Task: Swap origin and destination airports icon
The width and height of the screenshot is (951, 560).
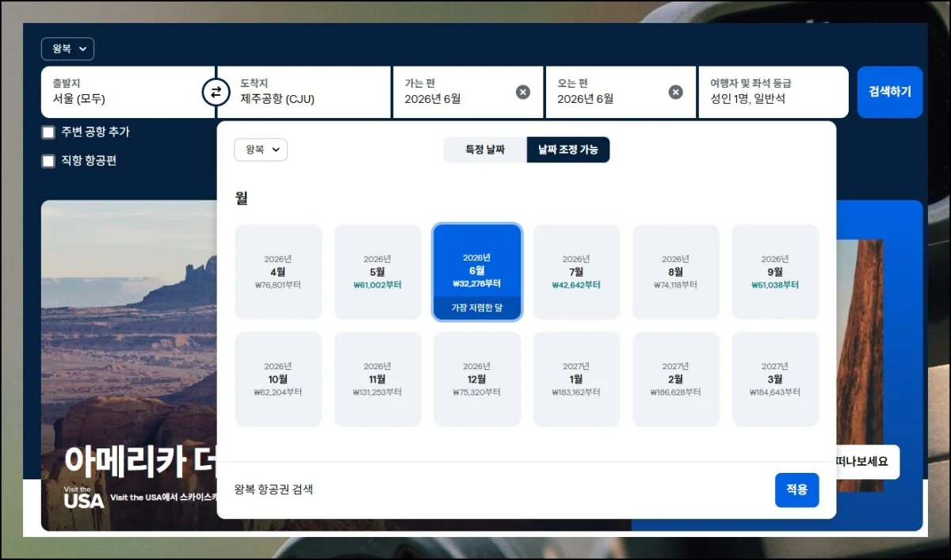Action: click(216, 92)
